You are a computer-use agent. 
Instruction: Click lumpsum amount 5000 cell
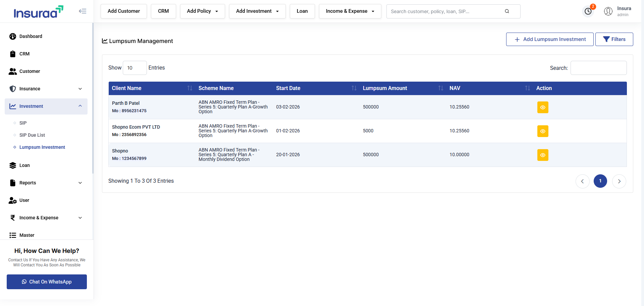point(368,131)
